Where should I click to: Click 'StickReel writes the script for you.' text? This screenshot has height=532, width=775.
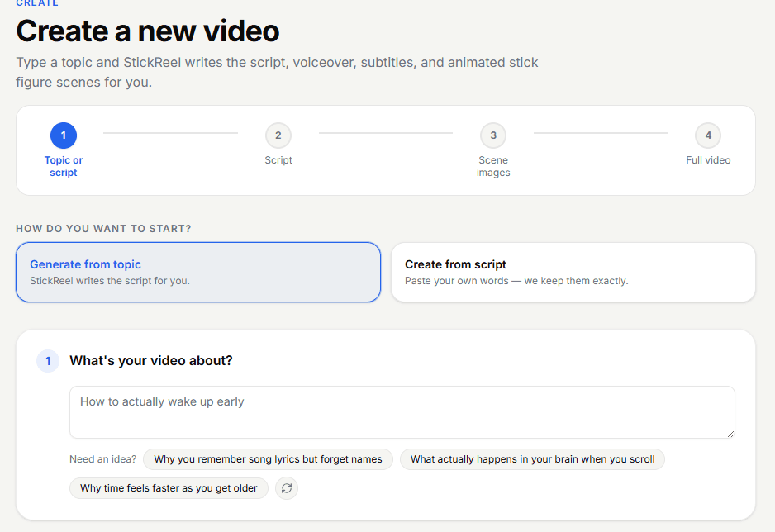pos(110,281)
